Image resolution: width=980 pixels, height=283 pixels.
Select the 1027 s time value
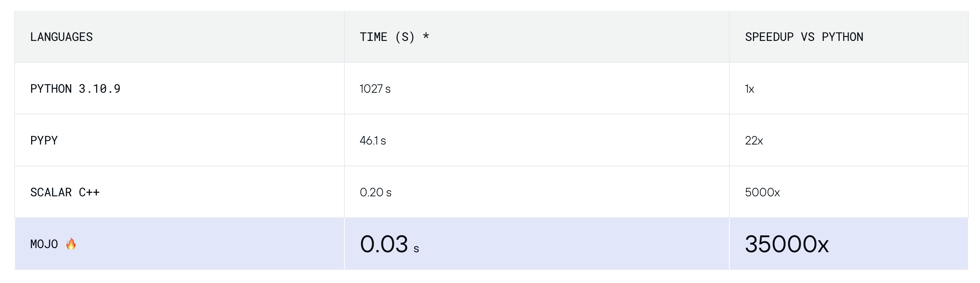375,89
